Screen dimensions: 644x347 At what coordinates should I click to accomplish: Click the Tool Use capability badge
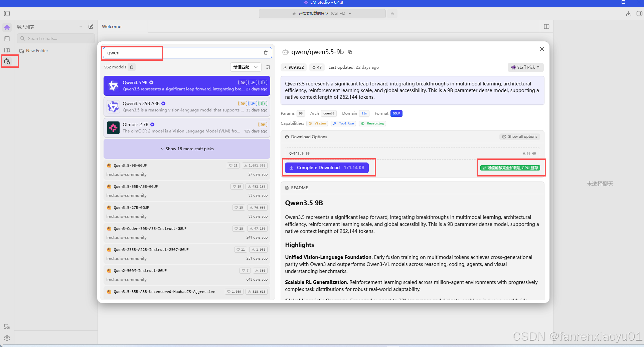pos(343,123)
